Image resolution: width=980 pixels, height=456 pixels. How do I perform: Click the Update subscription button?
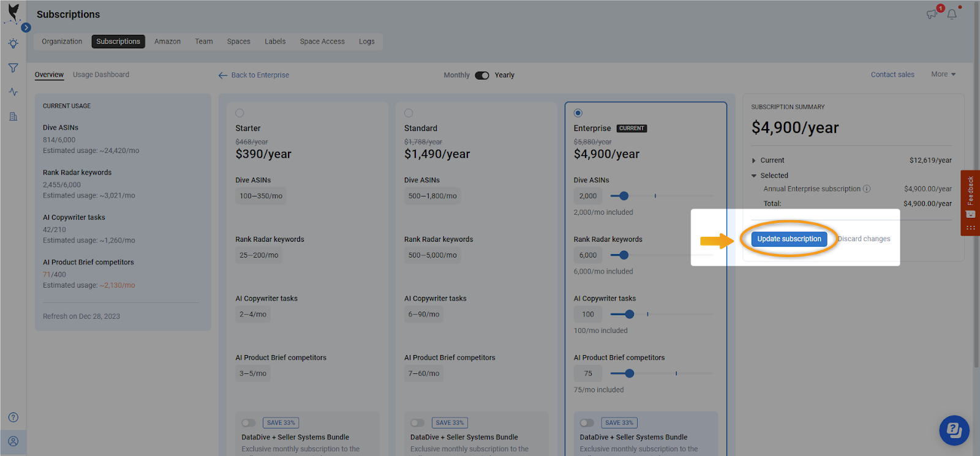[789, 239]
